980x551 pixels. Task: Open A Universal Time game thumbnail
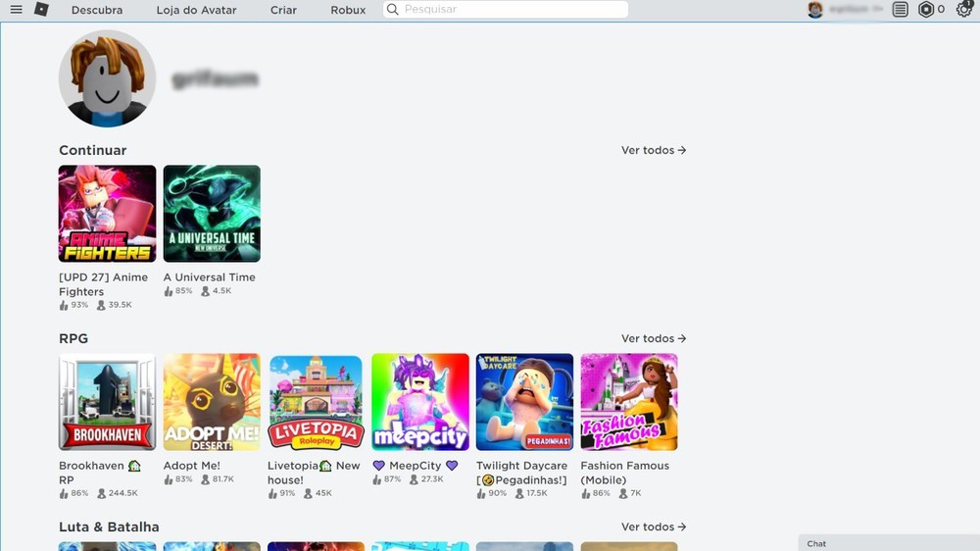coord(212,214)
